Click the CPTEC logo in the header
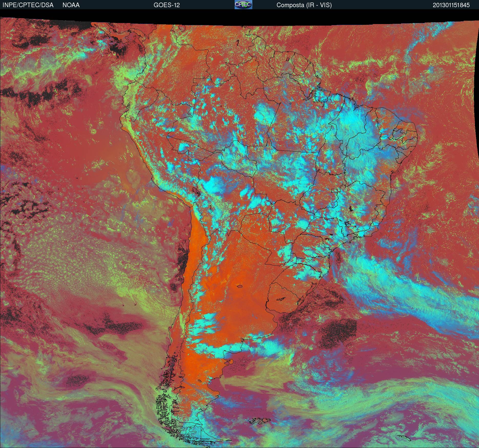479x448 pixels. click(x=243, y=5)
